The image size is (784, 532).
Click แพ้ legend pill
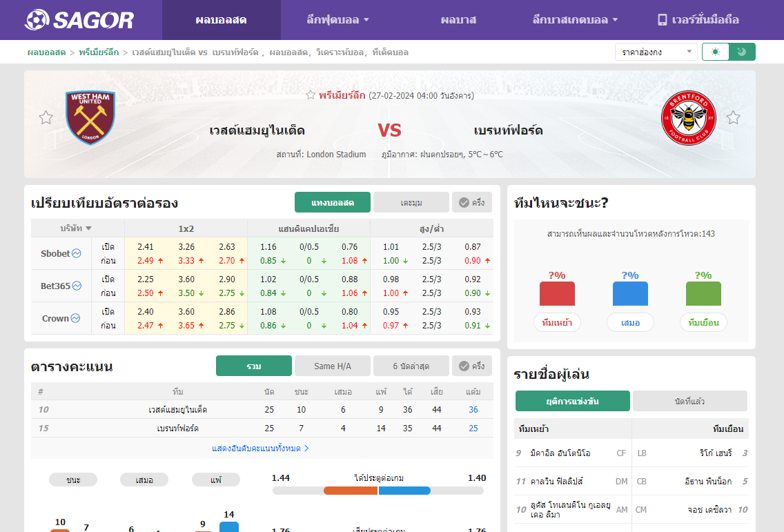(x=215, y=480)
